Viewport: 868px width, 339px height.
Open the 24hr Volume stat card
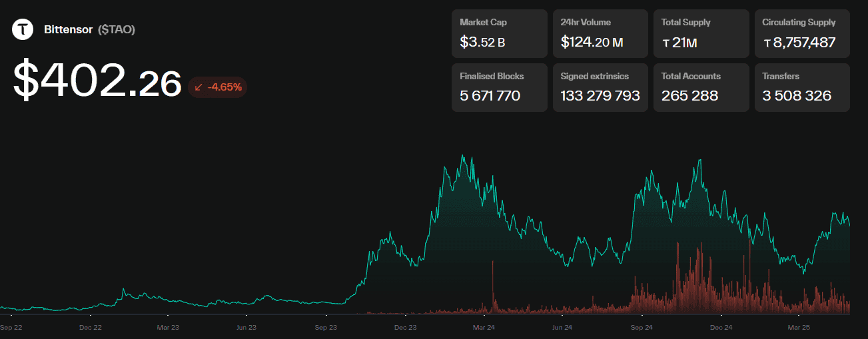pos(600,33)
